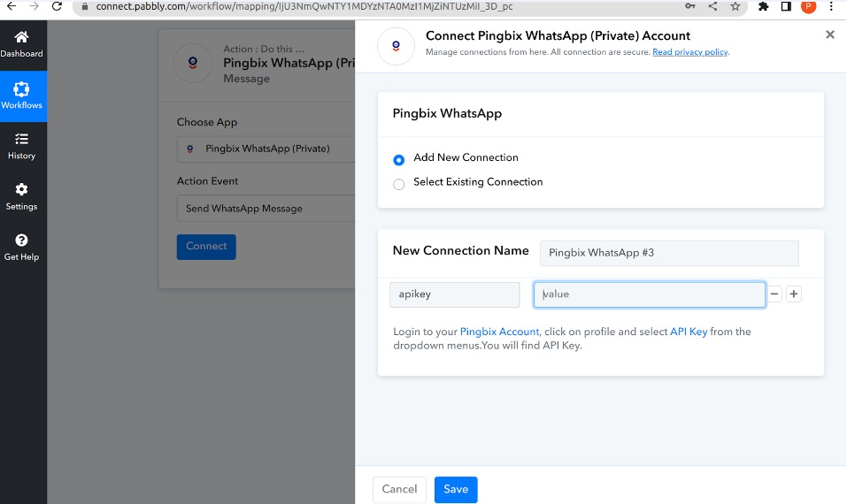The height and width of the screenshot is (504, 847).
Task: Open Workflows in sidebar
Action: tap(21, 96)
